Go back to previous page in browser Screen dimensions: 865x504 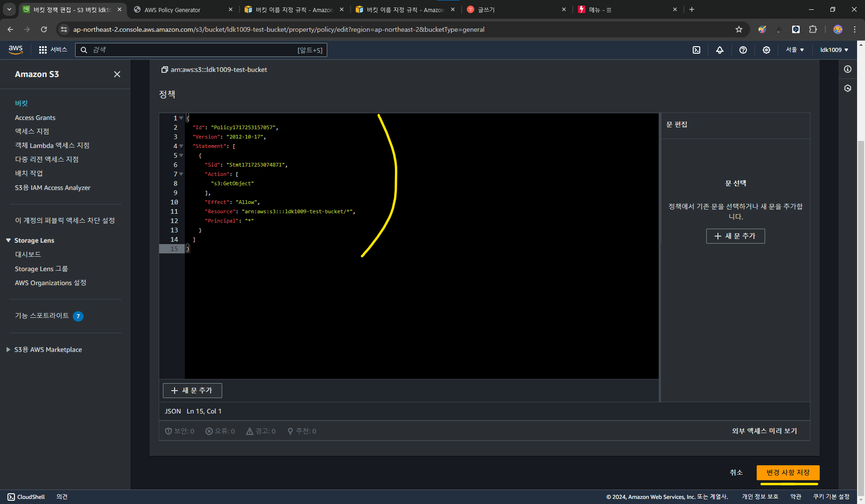[10, 29]
